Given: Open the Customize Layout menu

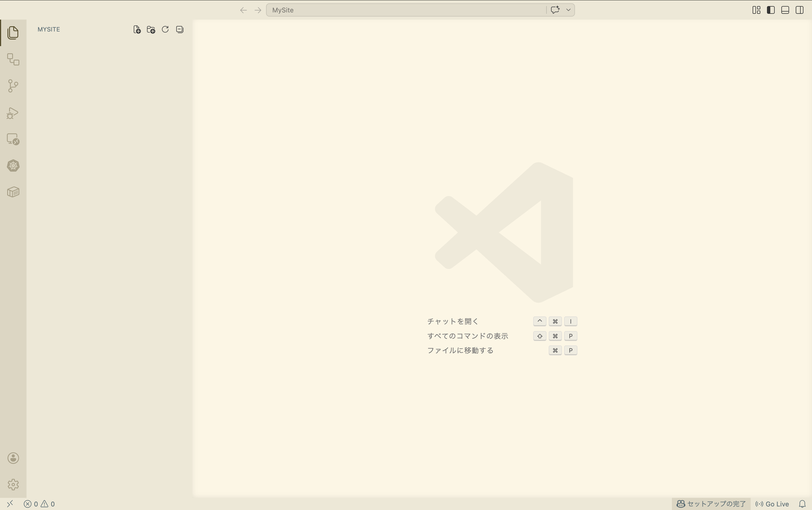Looking at the screenshot, I should (x=756, y=10).
